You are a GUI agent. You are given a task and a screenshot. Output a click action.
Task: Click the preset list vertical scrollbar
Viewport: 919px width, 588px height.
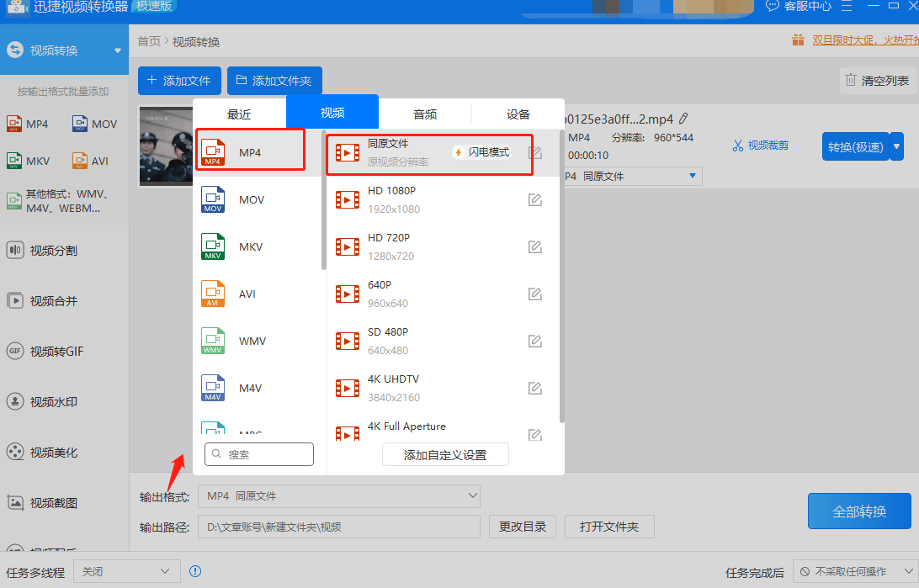[562, 275]
